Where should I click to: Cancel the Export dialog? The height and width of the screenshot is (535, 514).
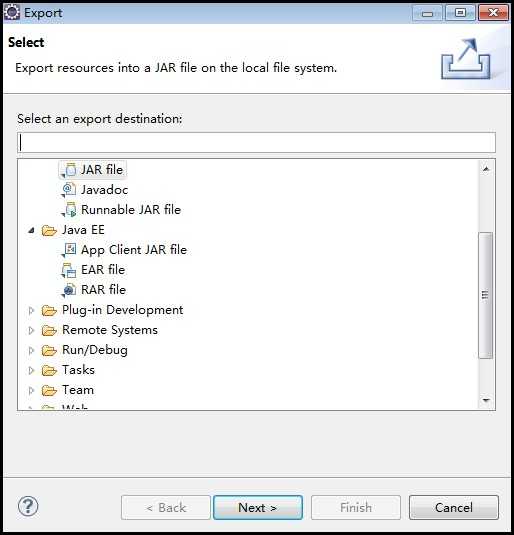point(454,508)
